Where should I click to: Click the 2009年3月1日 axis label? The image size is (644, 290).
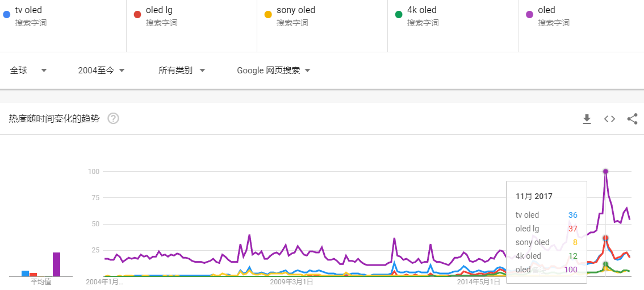291,282
